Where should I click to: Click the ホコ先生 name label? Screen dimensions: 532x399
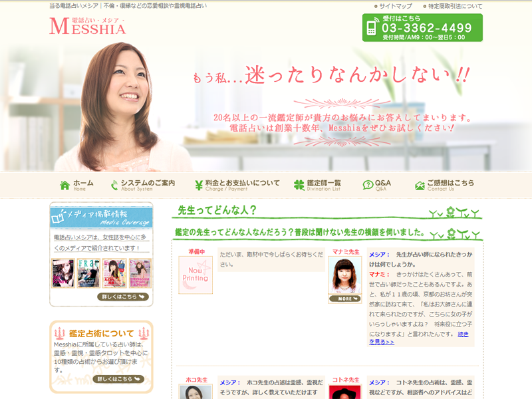click(x=196, y=380)
